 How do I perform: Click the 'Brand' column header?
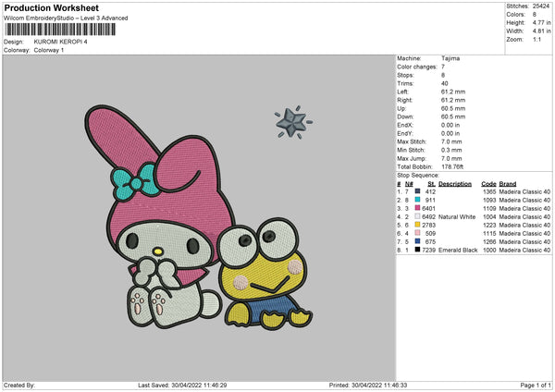(508, 184)
